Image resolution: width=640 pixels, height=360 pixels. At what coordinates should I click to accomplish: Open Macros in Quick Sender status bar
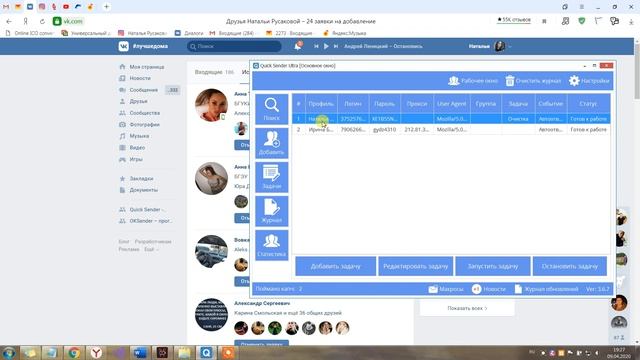pyautogui.click(x=446, y=289)
